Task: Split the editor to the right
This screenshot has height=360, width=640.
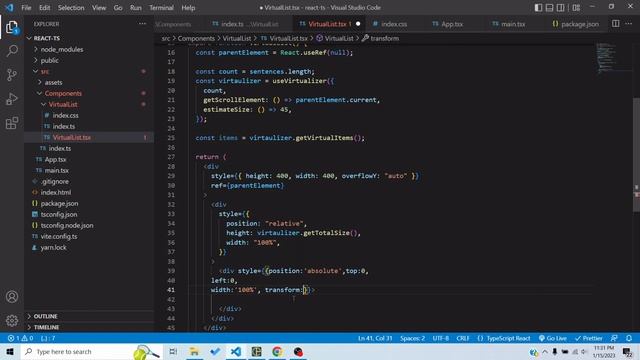Action: (x=616, y=24)
